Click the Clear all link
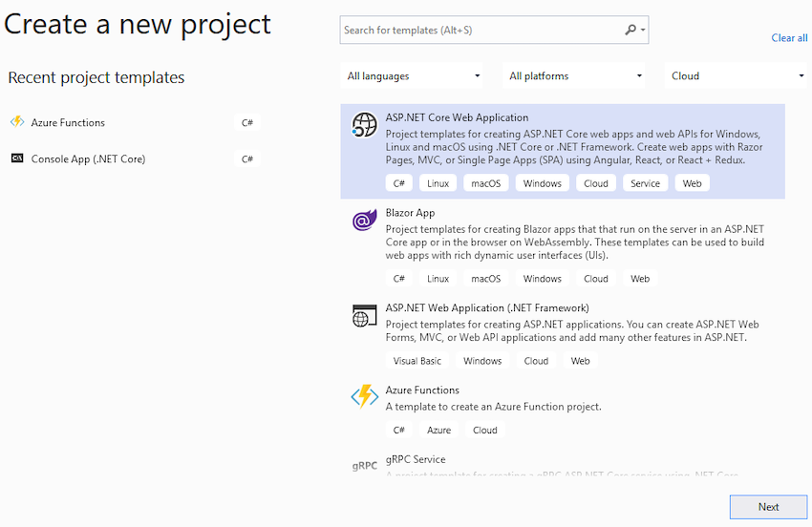 point(789,38)
